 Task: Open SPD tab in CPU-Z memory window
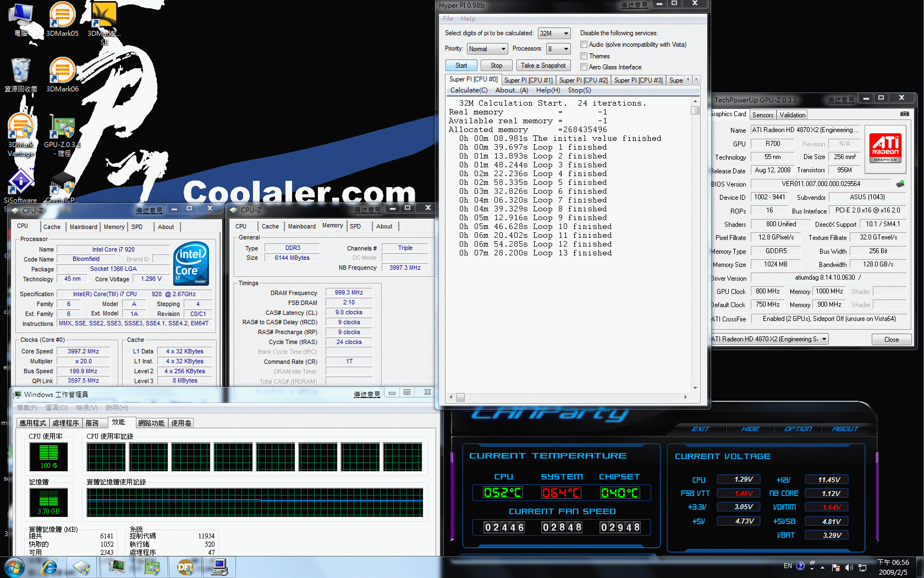click(355, 226)
